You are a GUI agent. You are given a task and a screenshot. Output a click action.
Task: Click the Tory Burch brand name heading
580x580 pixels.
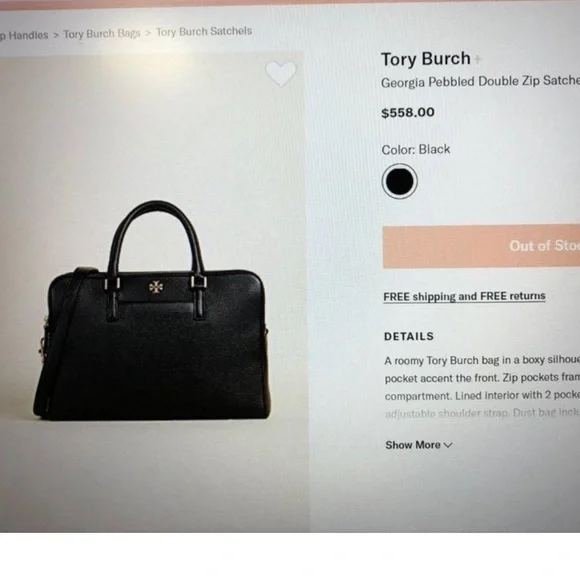[x=426, y=59]
